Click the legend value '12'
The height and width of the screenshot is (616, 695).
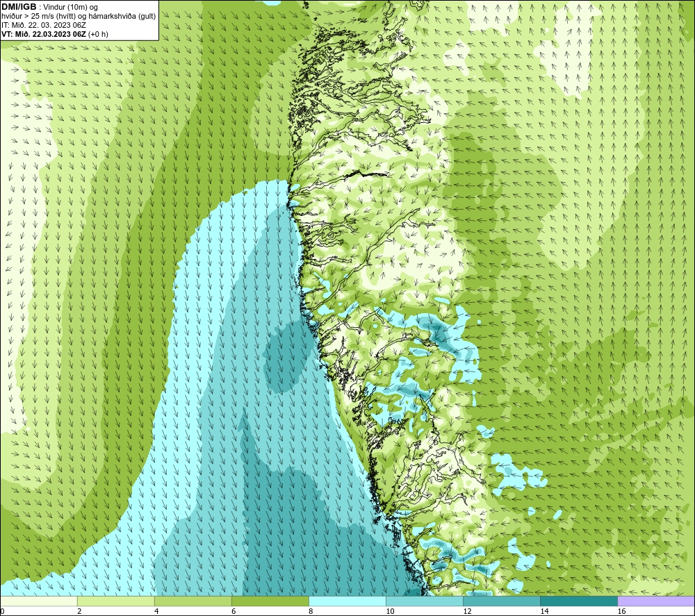(x=467, y=611)
